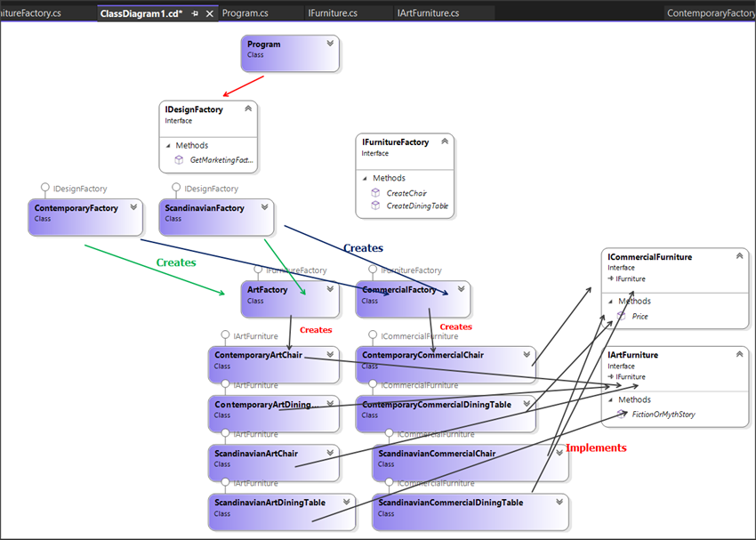Click the IDesignFactory lollipop above ContemporaryFactory
Viewport: 756px width, 540px height.
[x=44, y=189]
